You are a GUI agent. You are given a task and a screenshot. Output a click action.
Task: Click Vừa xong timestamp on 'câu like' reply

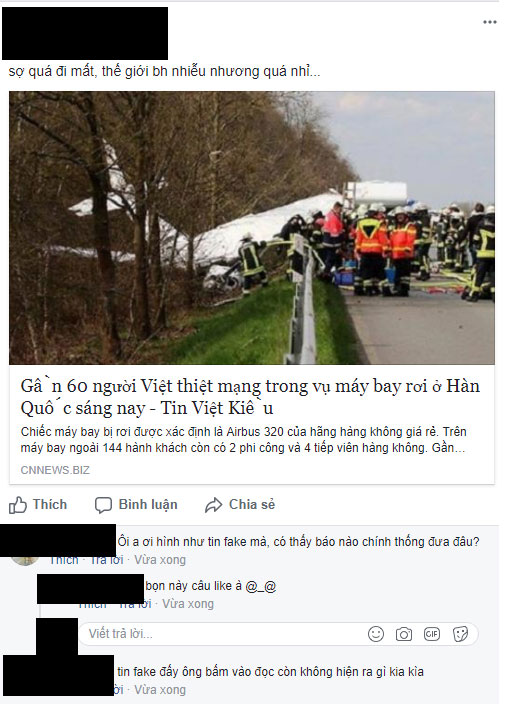click(x=188, y=604)
